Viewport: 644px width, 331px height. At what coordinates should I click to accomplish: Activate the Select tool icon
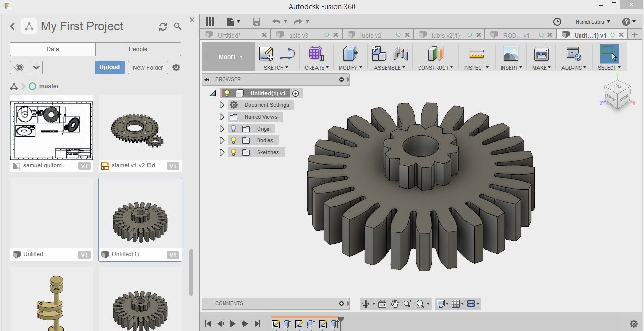point(609,53)
